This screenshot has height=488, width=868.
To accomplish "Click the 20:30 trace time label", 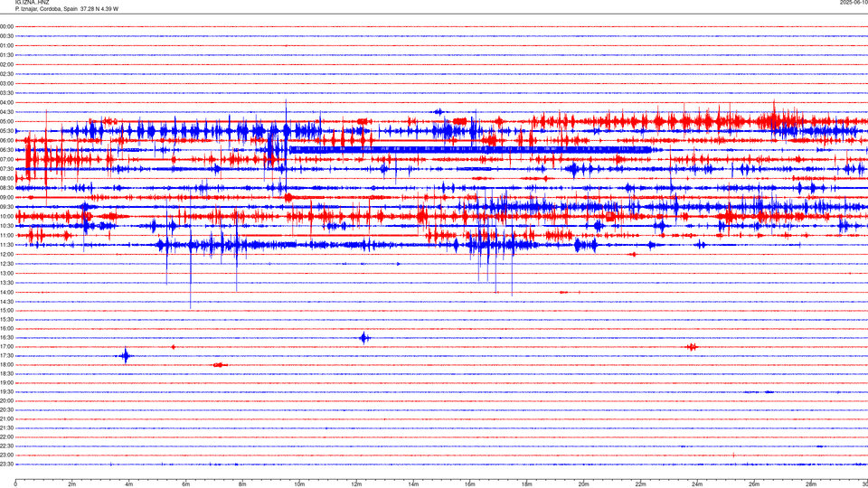I will point(6,409).
